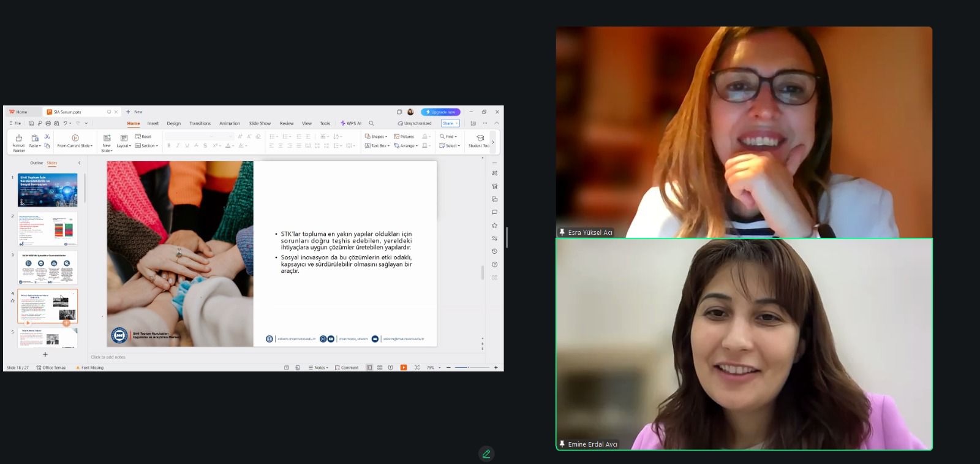This screenshot has width=980, height=464.
Task: Click the Share button
Action: point(449,123)
